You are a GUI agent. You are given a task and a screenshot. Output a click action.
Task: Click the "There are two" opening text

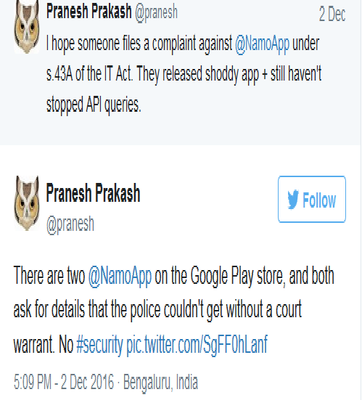coord(49,276)
